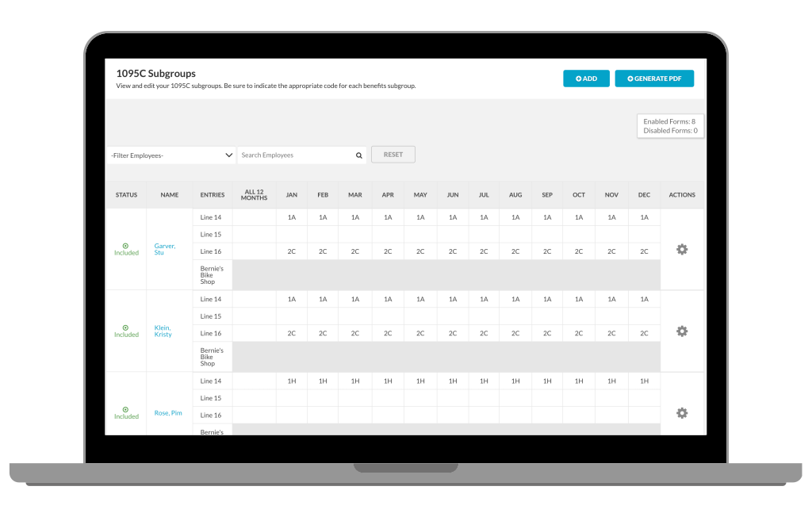Open actions gear for Klein, Kristy
The height and width of the screenshot is (517, 812).
tap(681, 331)
